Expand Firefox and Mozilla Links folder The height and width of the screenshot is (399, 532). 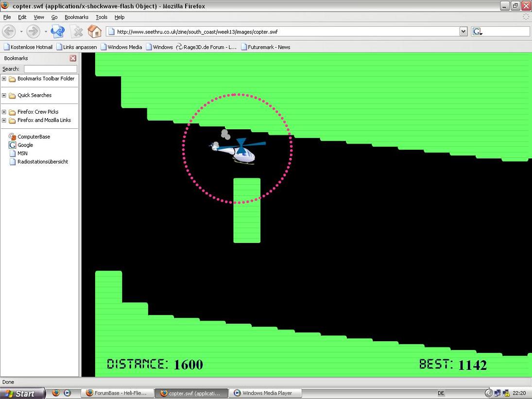4,120
